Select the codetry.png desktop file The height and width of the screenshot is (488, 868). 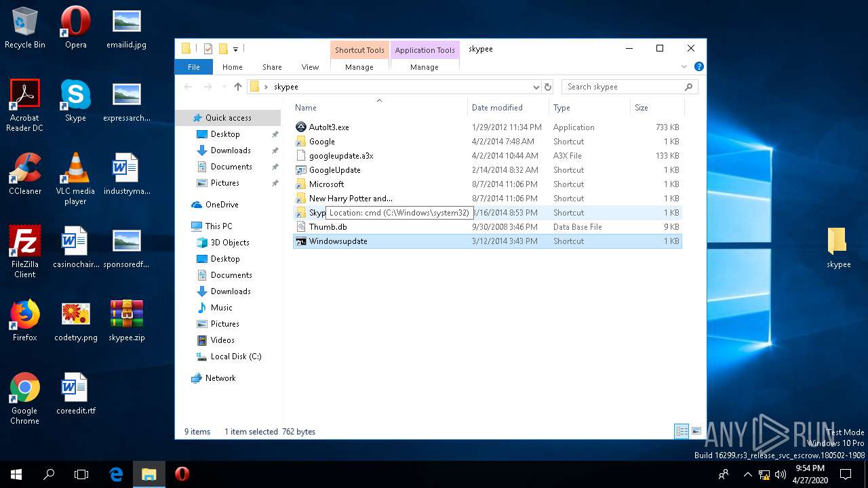coord(75,320)
